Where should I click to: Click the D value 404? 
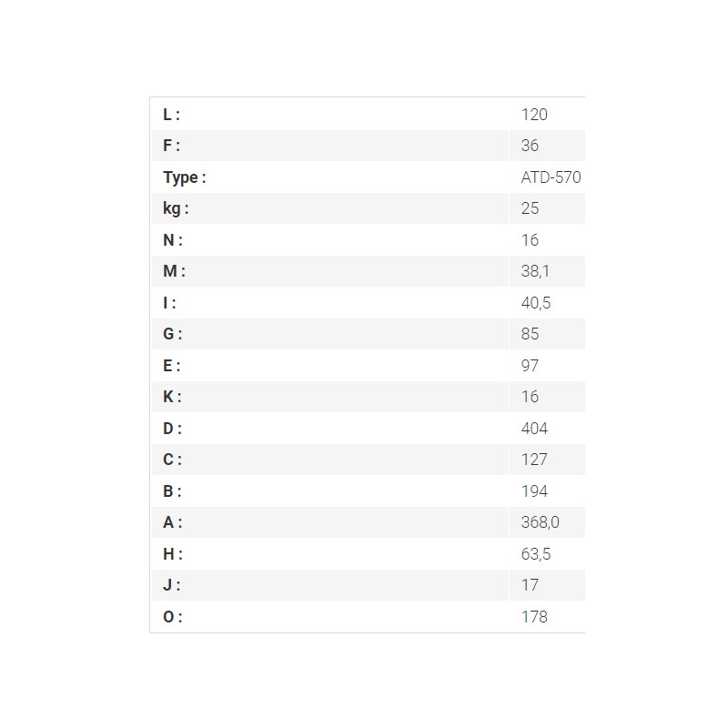click(x=534, y=428)
